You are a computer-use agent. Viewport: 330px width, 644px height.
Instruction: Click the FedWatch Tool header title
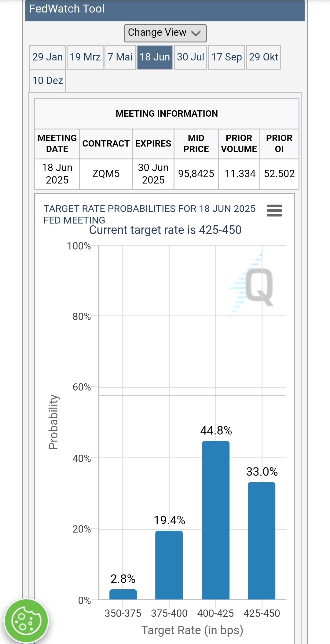pyautogui.click(x=67, y=9)
